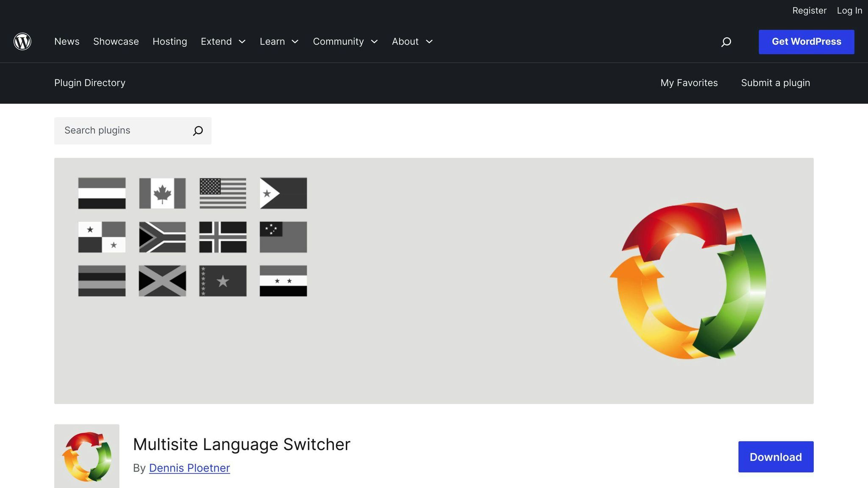
Task: Click the Canada flag in banner
Action: [162, 193]
